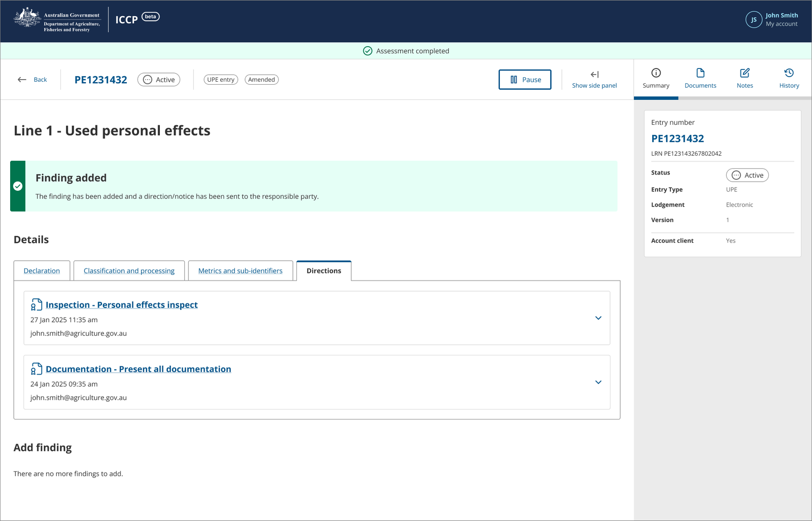Click the Show side panel arrow icon
This screenshot has width=812, height=521.
pos(595,75)
